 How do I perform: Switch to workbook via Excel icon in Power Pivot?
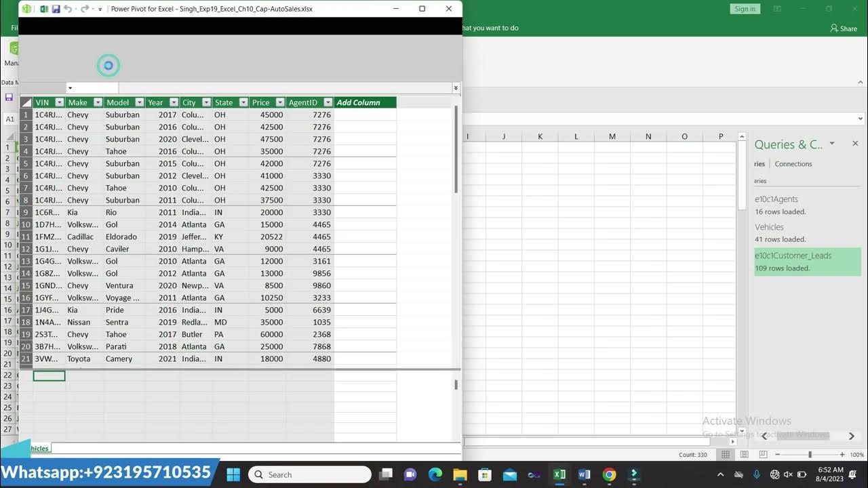(x=44, y=9)
